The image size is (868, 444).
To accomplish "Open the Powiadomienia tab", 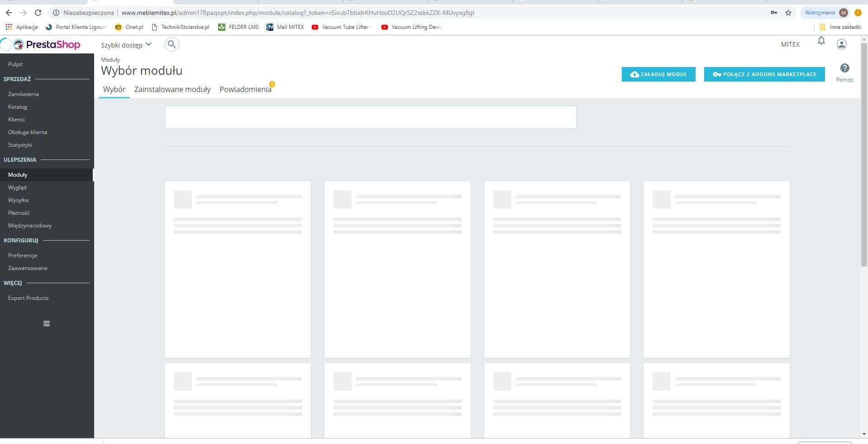I will tap(246, 89).
